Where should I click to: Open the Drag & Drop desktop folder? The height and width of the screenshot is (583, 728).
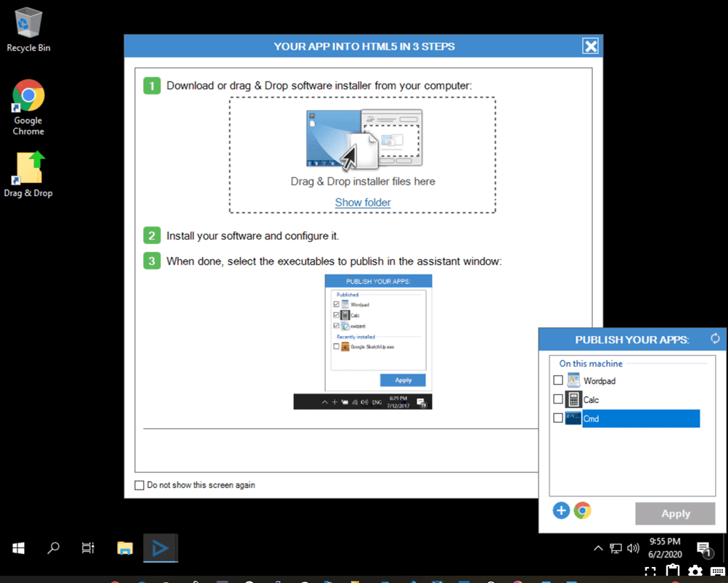28,166
